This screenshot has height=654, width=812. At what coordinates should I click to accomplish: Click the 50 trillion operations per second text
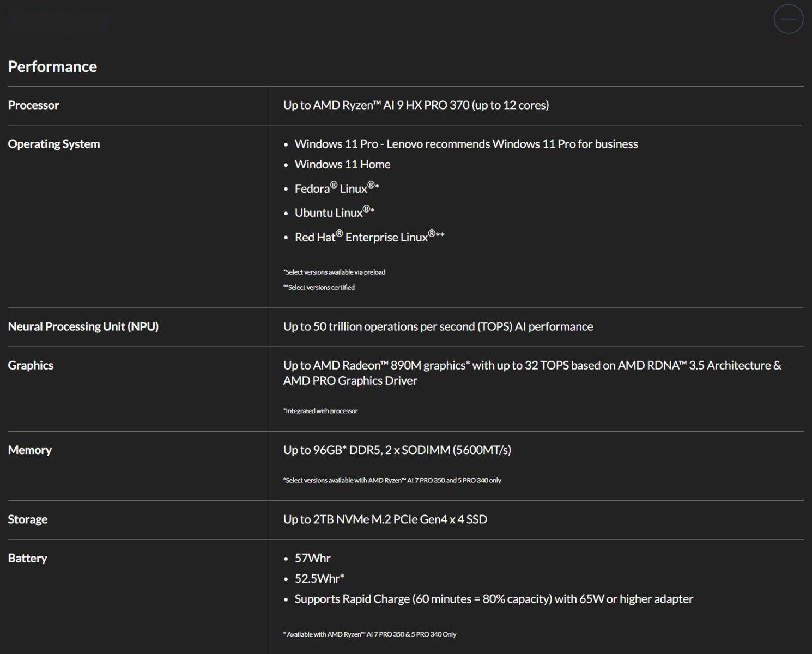tap(438, 326)
